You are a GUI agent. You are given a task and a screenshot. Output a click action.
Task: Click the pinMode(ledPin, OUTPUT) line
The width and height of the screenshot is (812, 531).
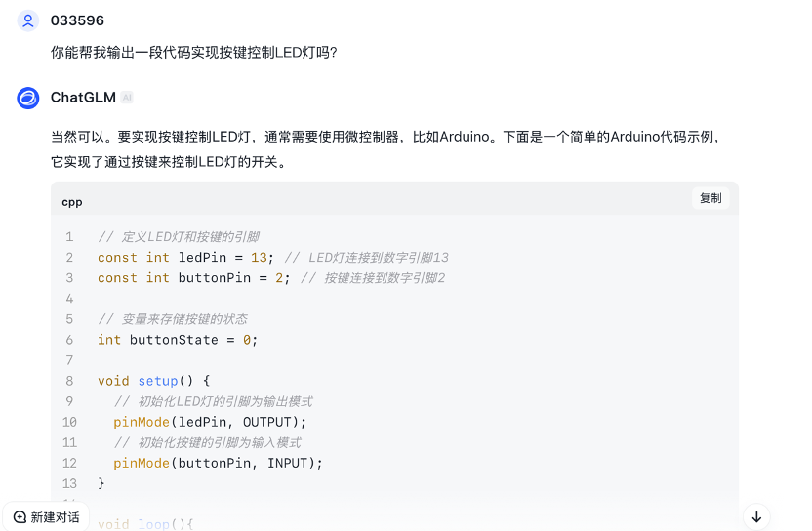pyautogui.click(x=210, y=423)
